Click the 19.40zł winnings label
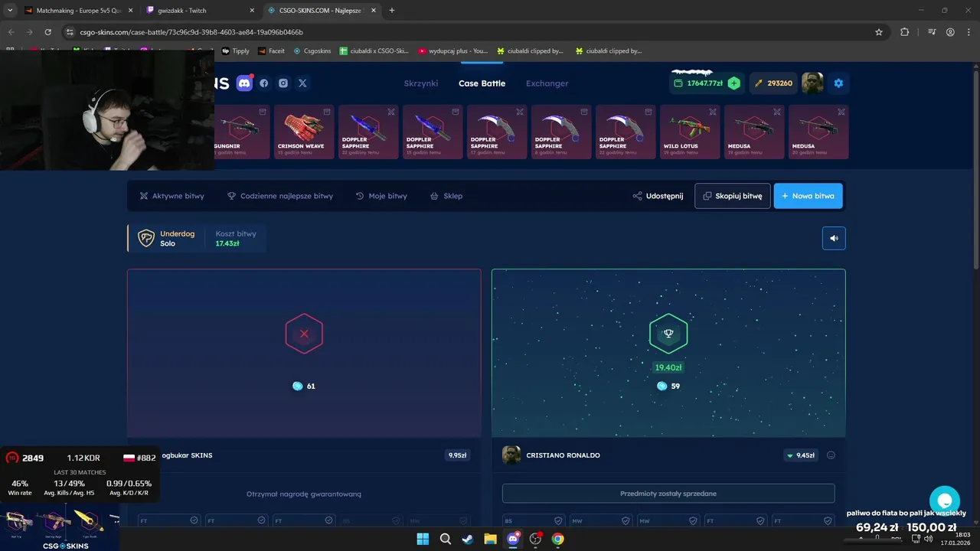This screenshot has height=551, width=980. 668,367
